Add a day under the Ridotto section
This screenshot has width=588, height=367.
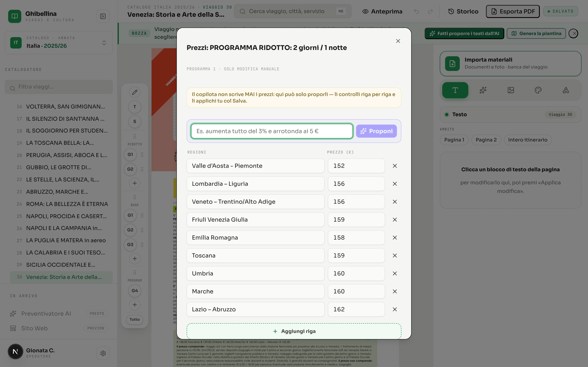(x=135, y=183)
